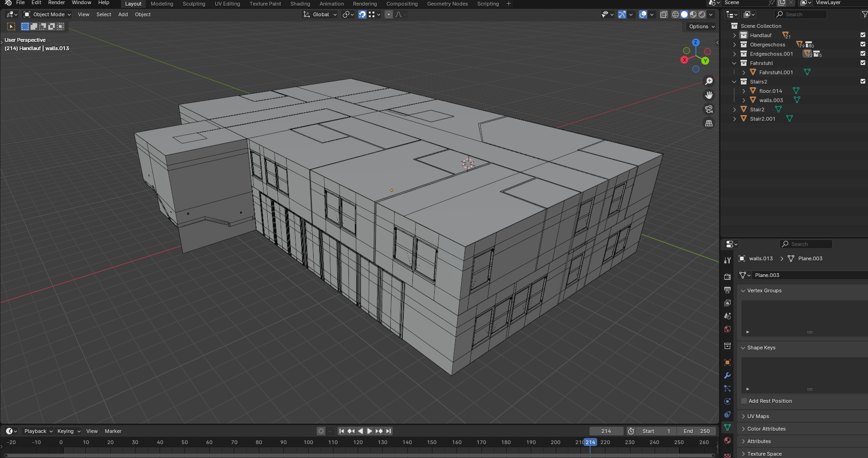Screen dimensions: 868x458
Task: Click the Options button in the viewport
Action: click(x=701, y=26)
